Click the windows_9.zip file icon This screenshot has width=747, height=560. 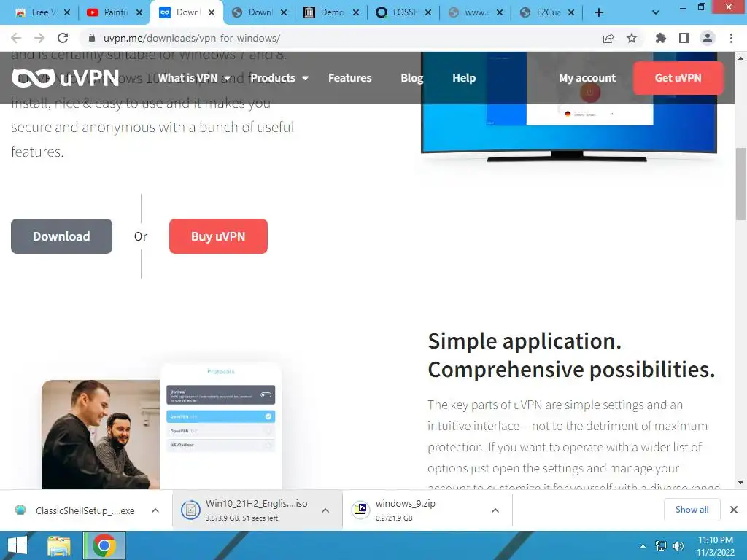click(x=360, y=510)
